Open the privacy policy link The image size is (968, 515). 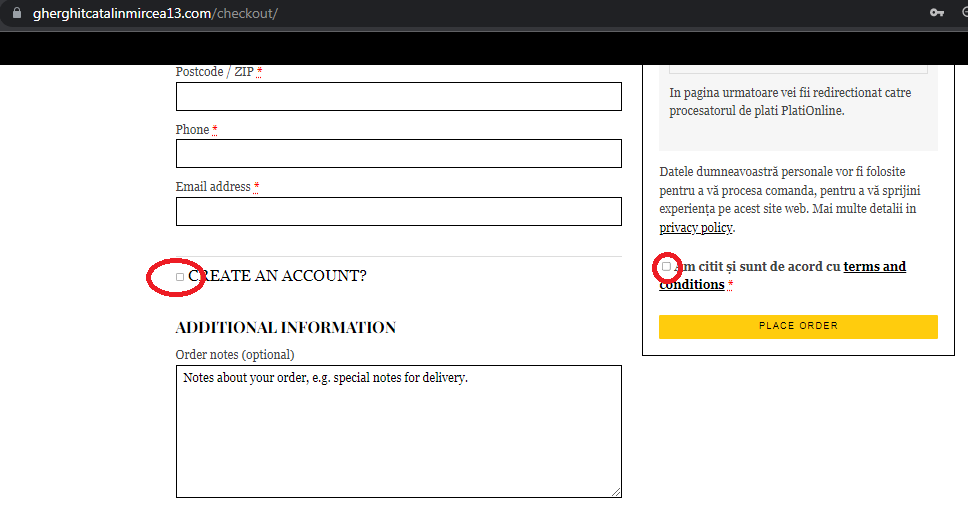point(696,228)
